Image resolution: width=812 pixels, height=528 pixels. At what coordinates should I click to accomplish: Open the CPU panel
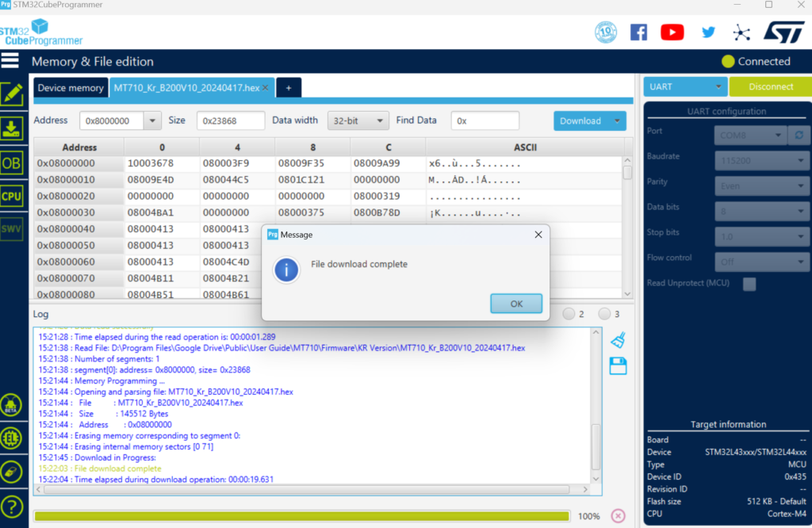[x=11, y=197]
